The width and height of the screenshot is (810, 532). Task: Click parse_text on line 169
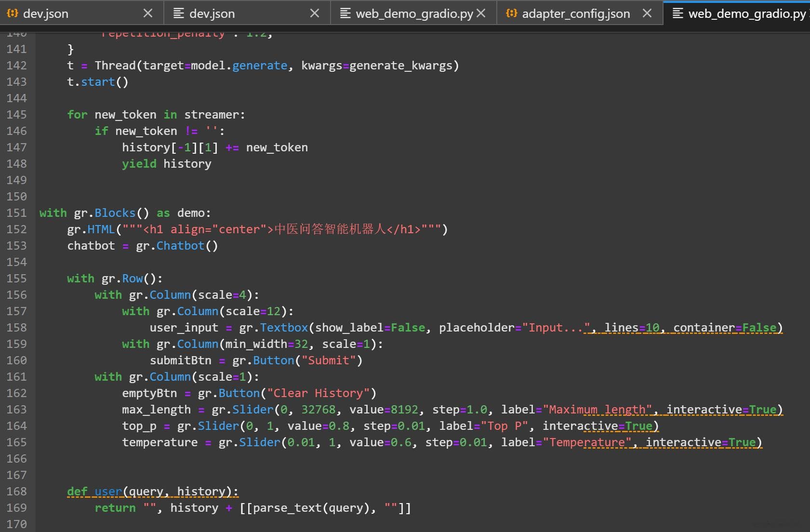tap(287, 508)
